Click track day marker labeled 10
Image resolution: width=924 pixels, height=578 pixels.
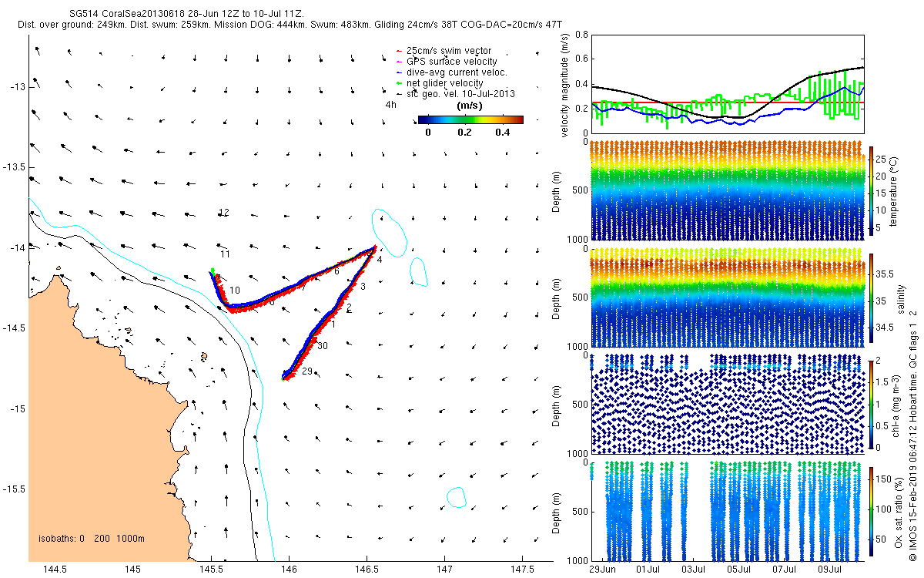235,290
